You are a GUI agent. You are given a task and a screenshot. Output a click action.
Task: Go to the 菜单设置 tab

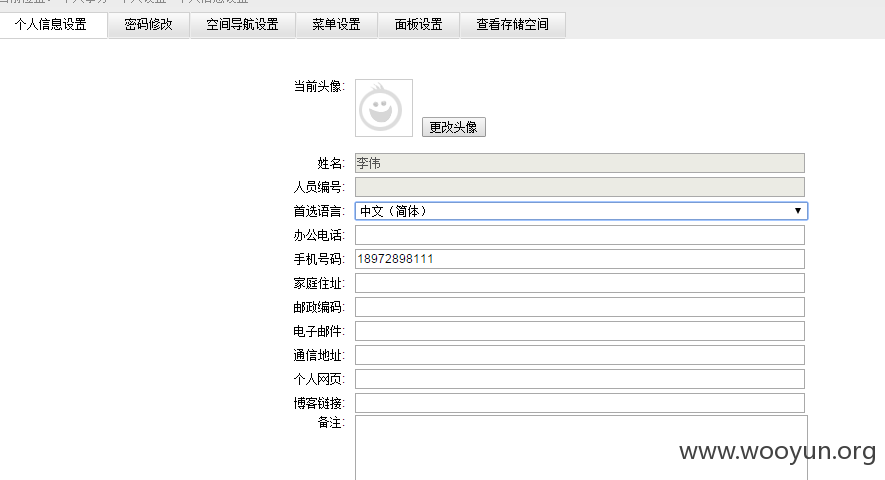(x=336, y=25)
